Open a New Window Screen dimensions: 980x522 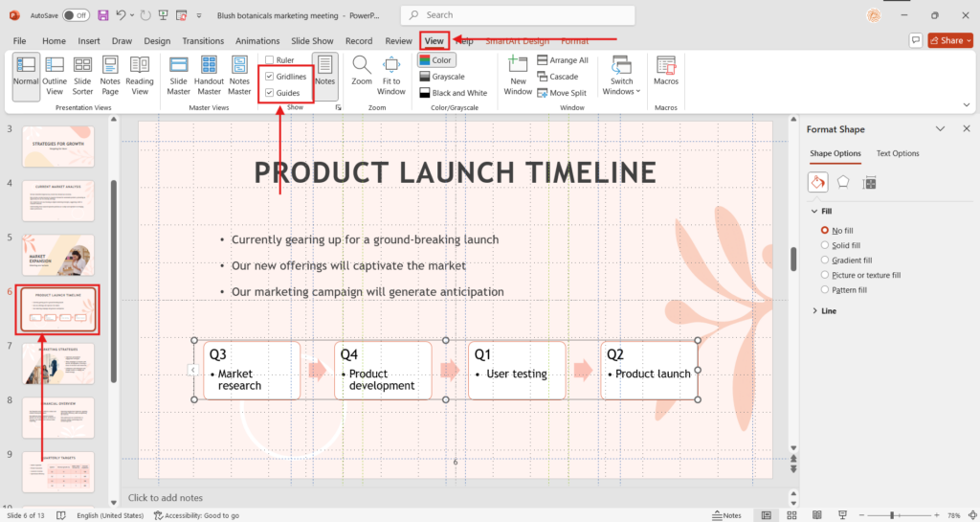(x=518, y=76)
